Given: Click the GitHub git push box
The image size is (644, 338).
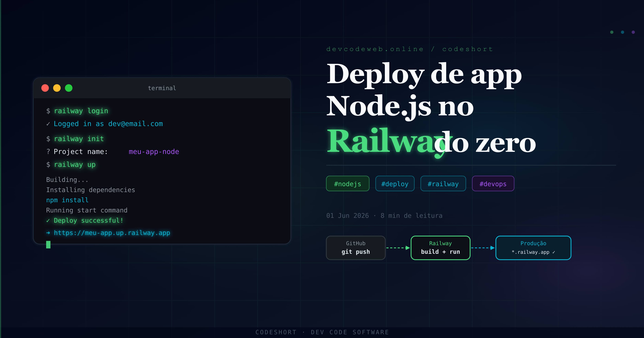Looking at the screenshot, I should [x=356, y=248].
